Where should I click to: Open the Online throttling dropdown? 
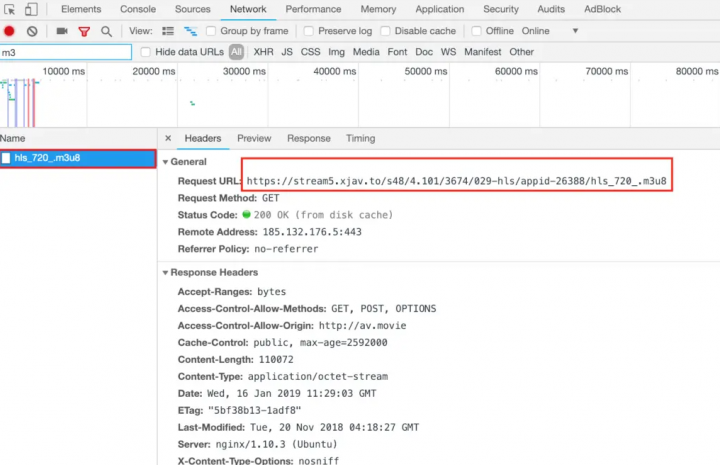[550, 31]
